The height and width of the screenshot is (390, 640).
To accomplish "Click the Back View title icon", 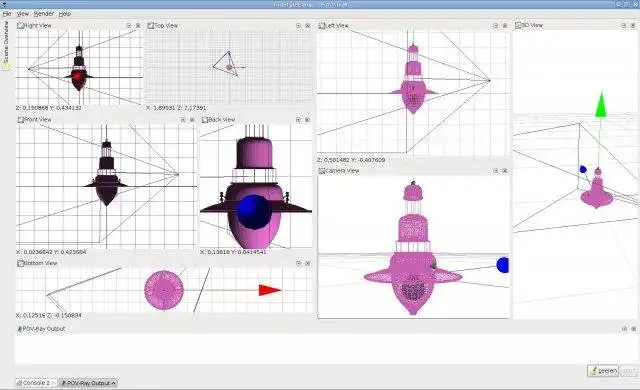I will 205,120.
